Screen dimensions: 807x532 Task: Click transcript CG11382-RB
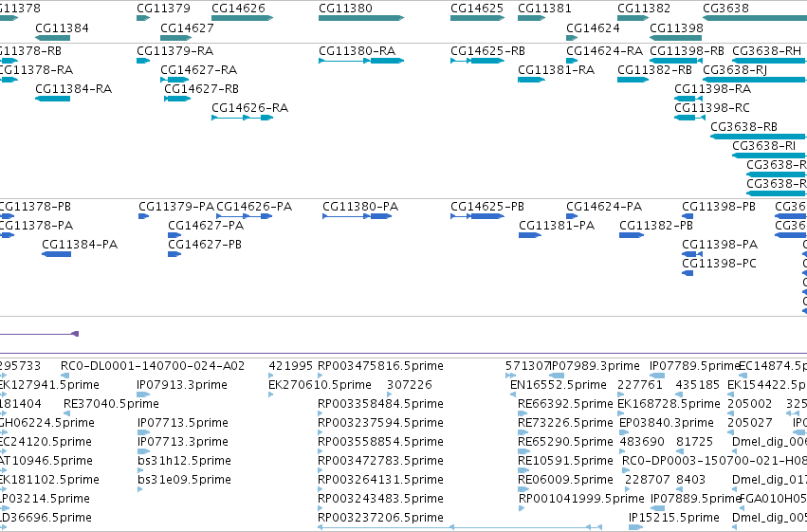(633, 80)
